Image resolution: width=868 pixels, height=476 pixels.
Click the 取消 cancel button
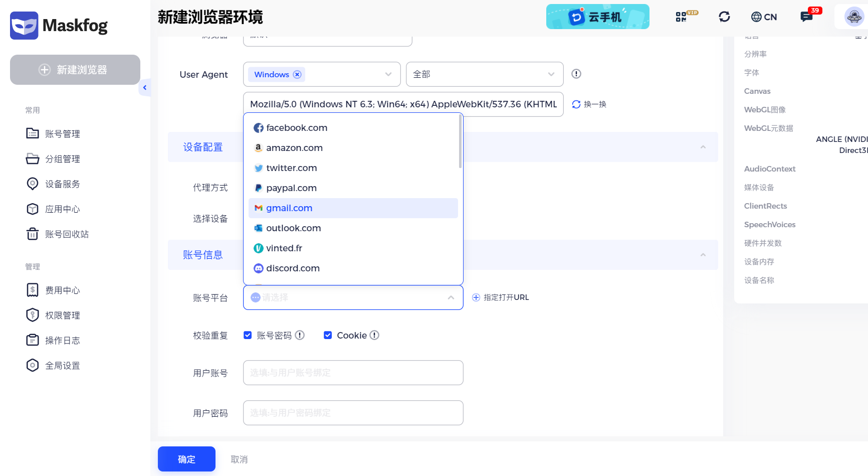239,459
